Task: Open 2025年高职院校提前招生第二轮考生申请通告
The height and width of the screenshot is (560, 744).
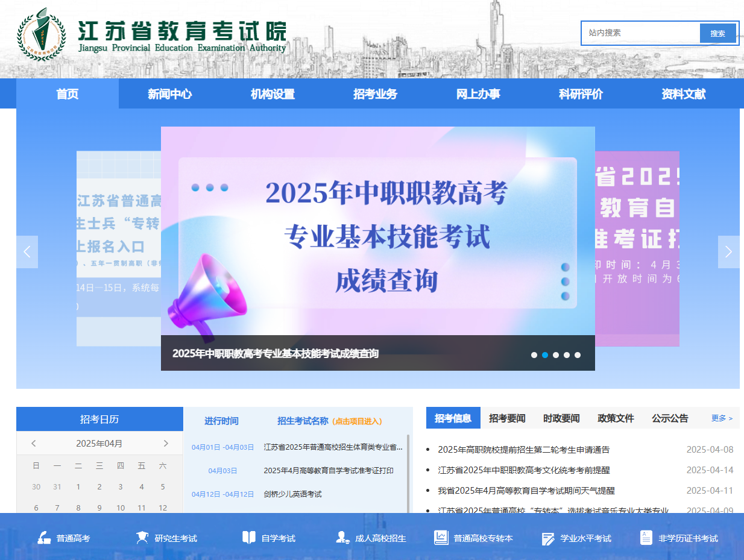Action: tap(524, 448)
